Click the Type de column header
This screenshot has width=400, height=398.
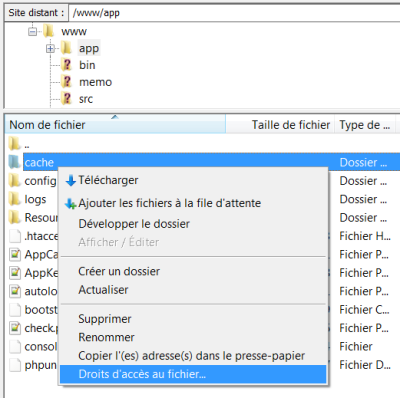pyautogui.click(x=365, y=125)
